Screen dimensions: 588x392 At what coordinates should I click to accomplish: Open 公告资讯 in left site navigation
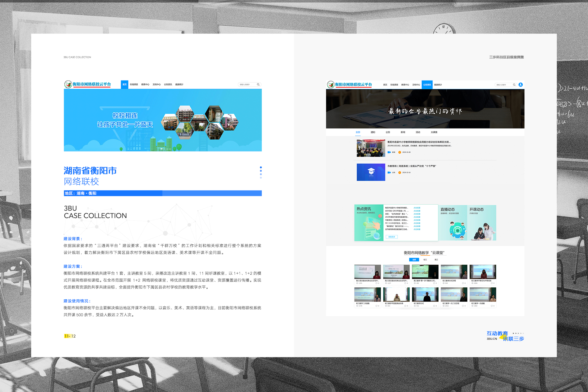[x=168, y=84]
